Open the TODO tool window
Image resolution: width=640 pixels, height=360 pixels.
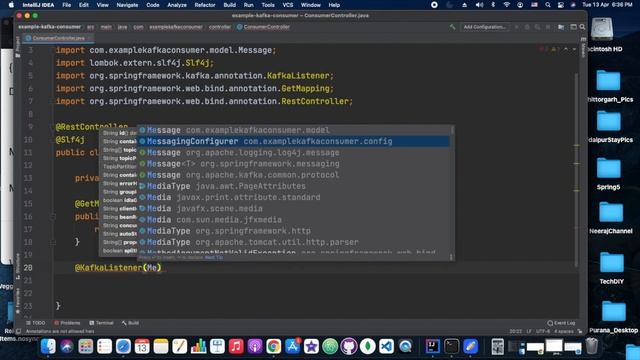pos(36,323)
